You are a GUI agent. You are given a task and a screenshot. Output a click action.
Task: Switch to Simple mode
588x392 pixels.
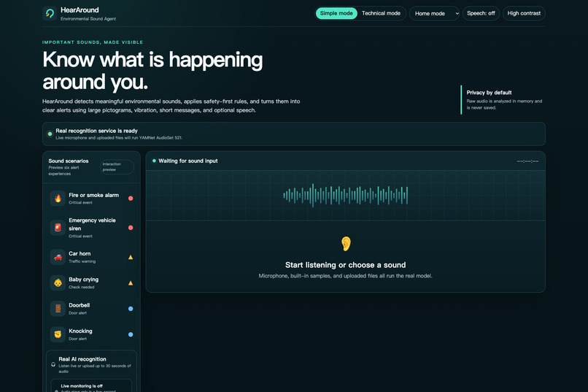pyautogui.click(x=336, y=13)
